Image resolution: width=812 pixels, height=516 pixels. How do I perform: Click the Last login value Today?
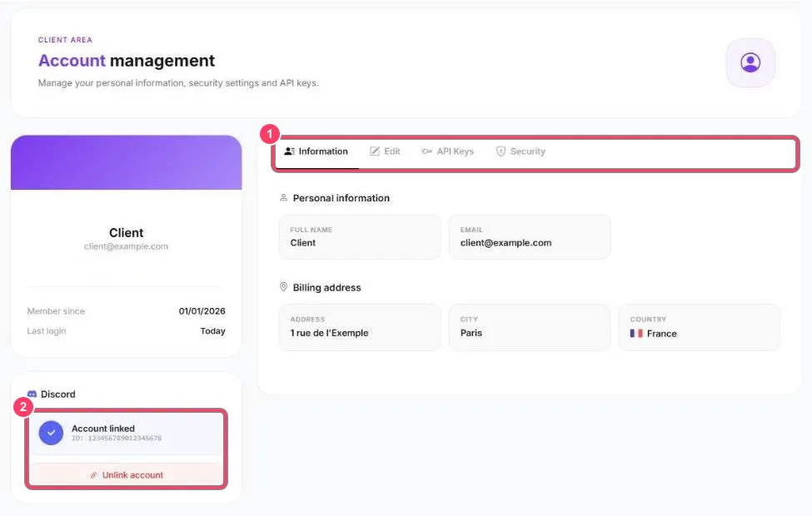click(x=213, y=330)
